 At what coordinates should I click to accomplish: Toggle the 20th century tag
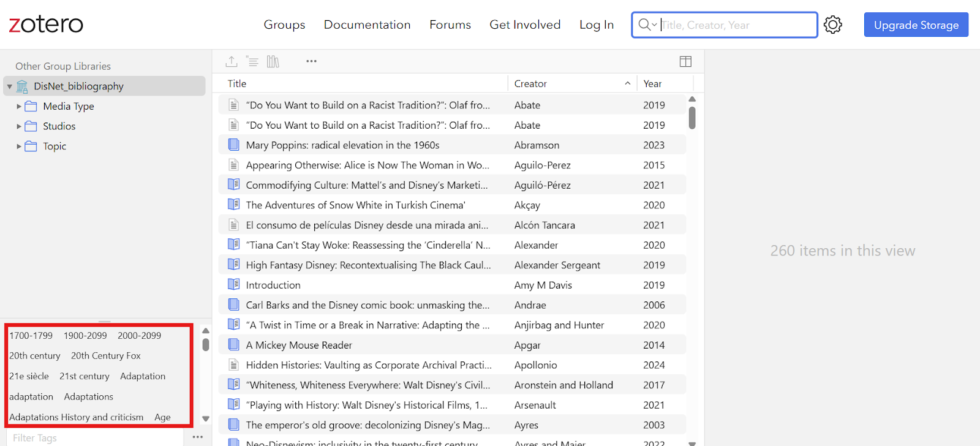coord(35,356)
